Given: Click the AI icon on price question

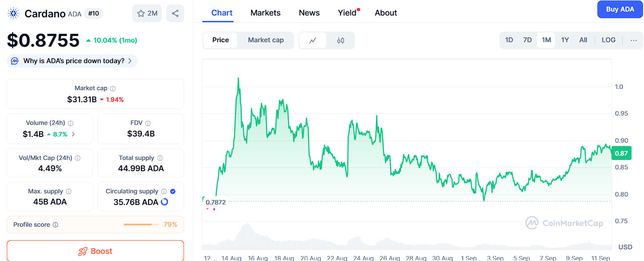Looking at the screenshot, I should [15, 61].
